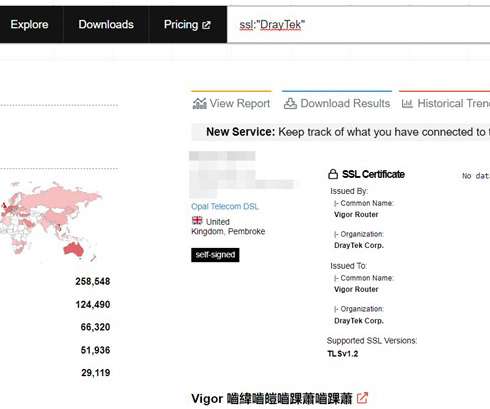Open the Download Results tab

pyautogui.click(x=337, y=103)
